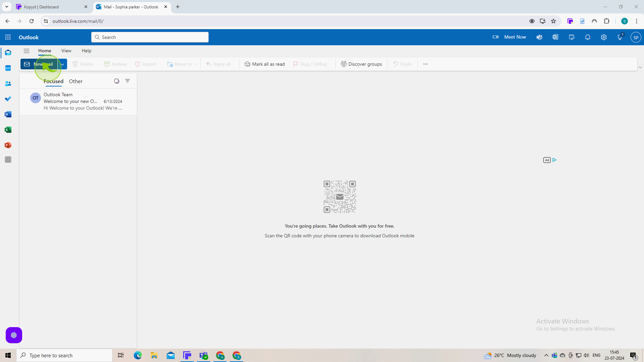The image size is (644, 362).
Task: Open People contacts in the sidebar
Action: (8, 83)
